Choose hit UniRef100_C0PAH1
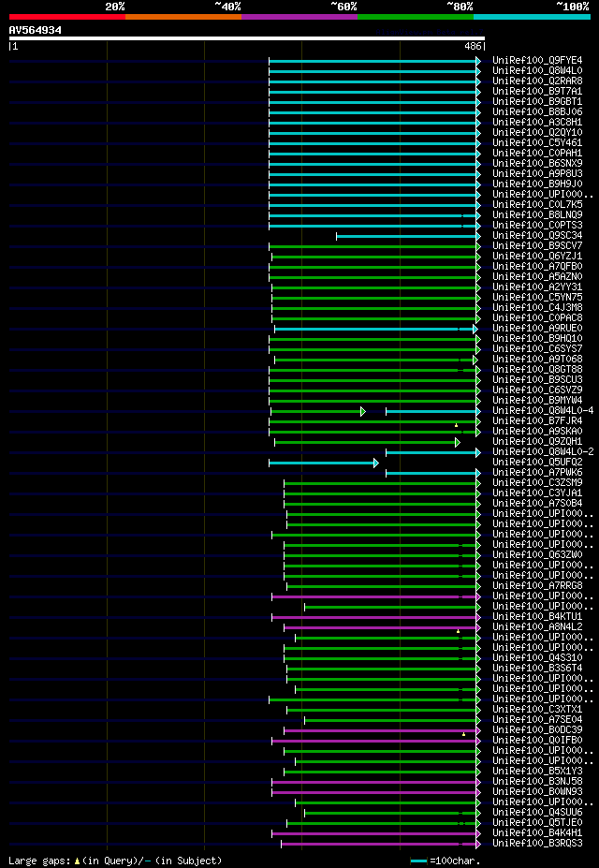Viewport: 599px width, 868px height. pyautogui.click(x=537, y=154)
